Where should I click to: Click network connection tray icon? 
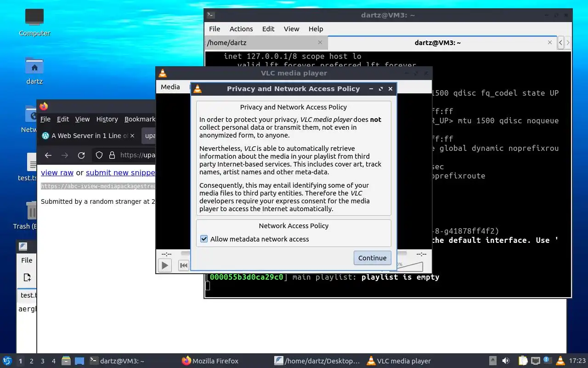pos(535,361)
